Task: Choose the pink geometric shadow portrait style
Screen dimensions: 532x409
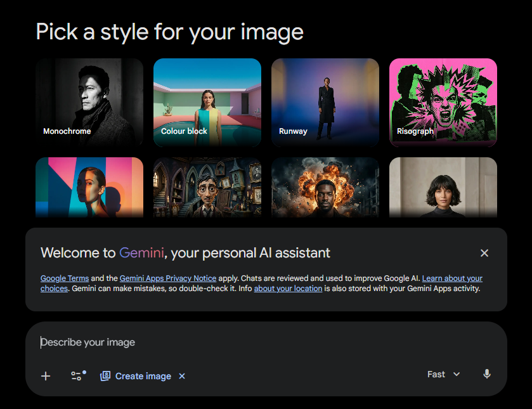Action: click(x=89, y=187)
